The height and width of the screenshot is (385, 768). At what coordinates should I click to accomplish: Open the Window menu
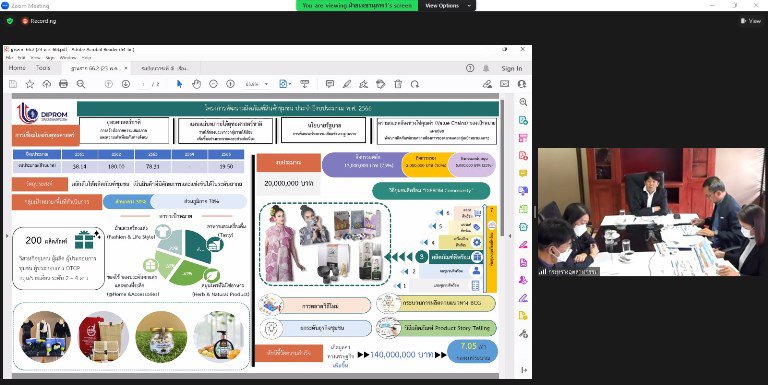click(69, 57)
